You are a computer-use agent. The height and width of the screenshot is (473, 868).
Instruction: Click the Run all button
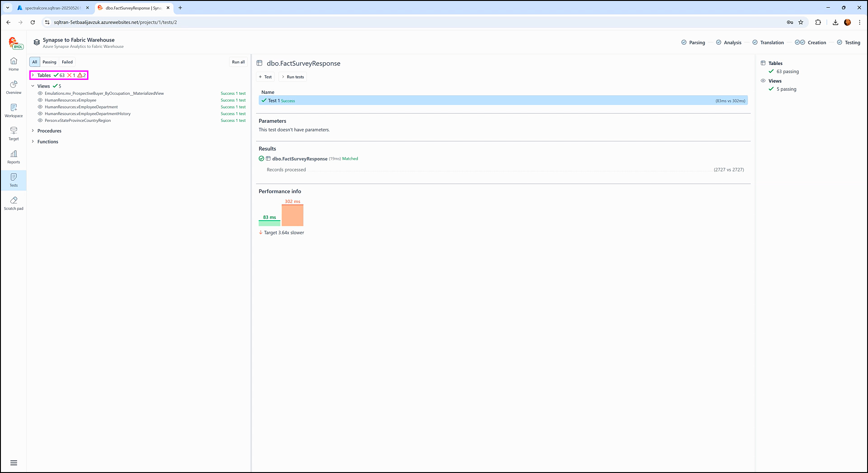238,62
